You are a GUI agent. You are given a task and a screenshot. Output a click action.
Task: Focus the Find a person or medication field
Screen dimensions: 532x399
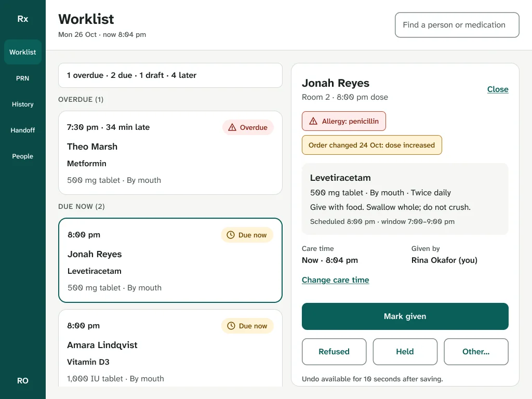[457, 25]
